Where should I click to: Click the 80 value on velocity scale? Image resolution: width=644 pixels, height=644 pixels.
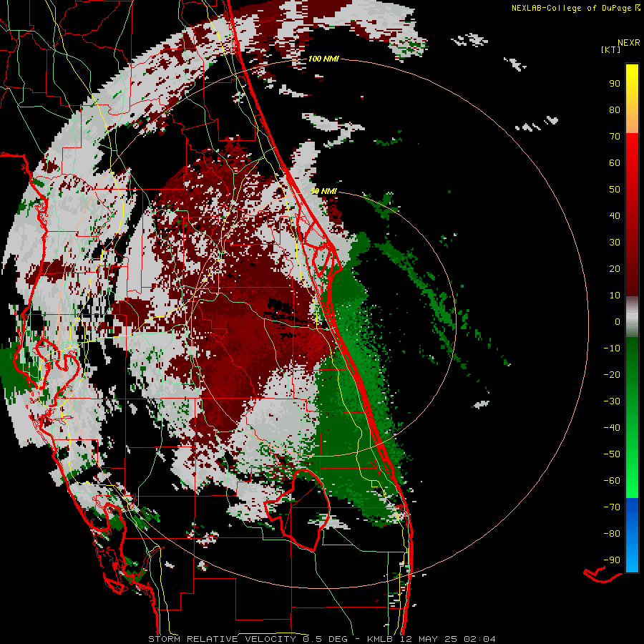[x=615, y=109]
